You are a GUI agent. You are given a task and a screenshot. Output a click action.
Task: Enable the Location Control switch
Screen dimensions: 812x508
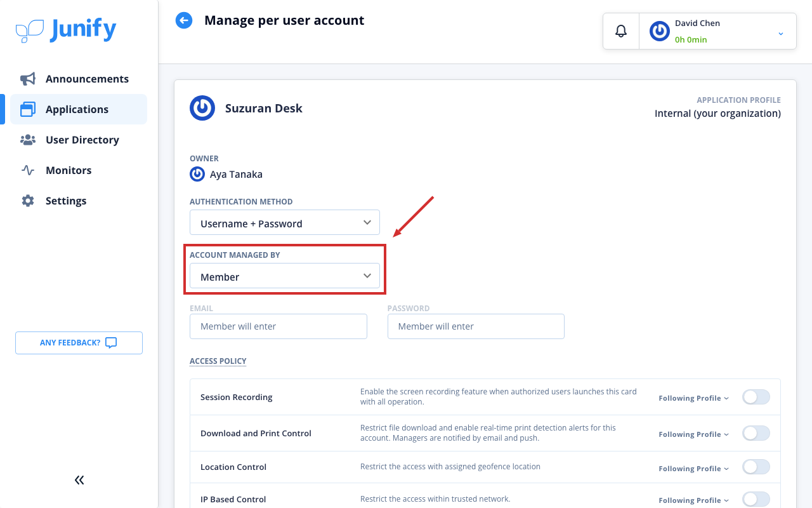pyautogui.click(x=756, y=467)
